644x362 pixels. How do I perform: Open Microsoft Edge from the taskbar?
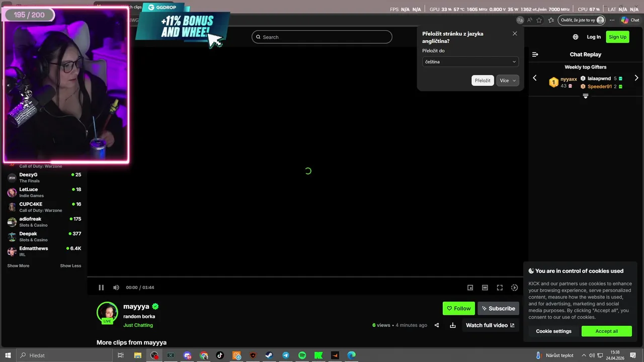point(351,355)
